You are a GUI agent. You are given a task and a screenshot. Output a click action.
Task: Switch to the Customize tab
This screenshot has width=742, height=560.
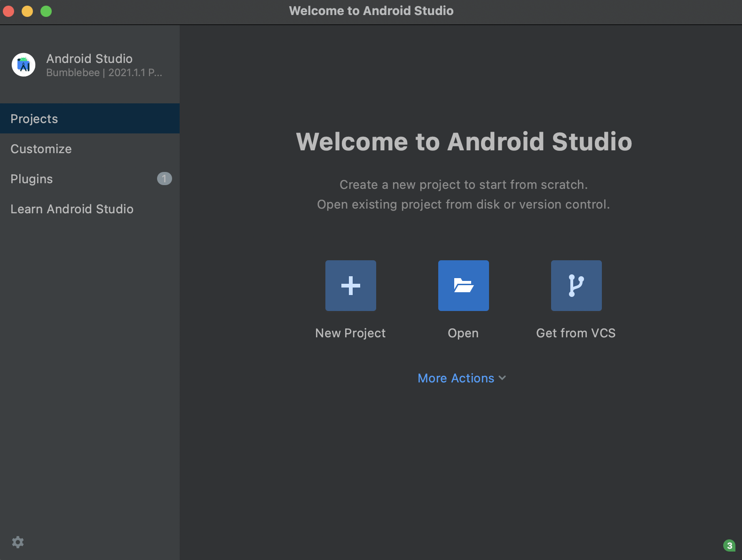(90, 149)
